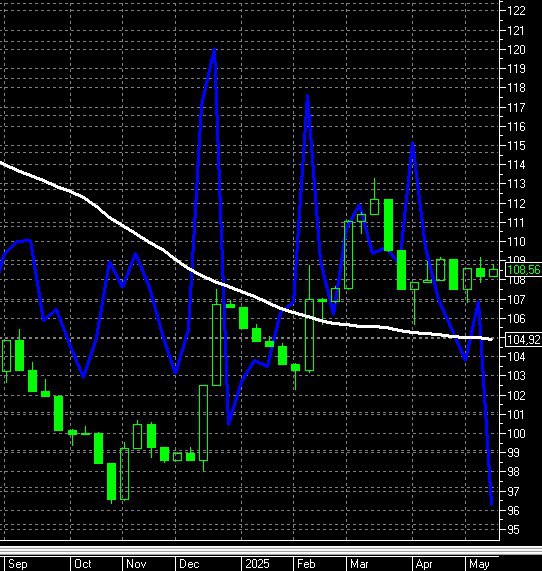Select the Mar month label on time axis
The height and width of the screenshot is (571, 542).
(x=359, y=564)
